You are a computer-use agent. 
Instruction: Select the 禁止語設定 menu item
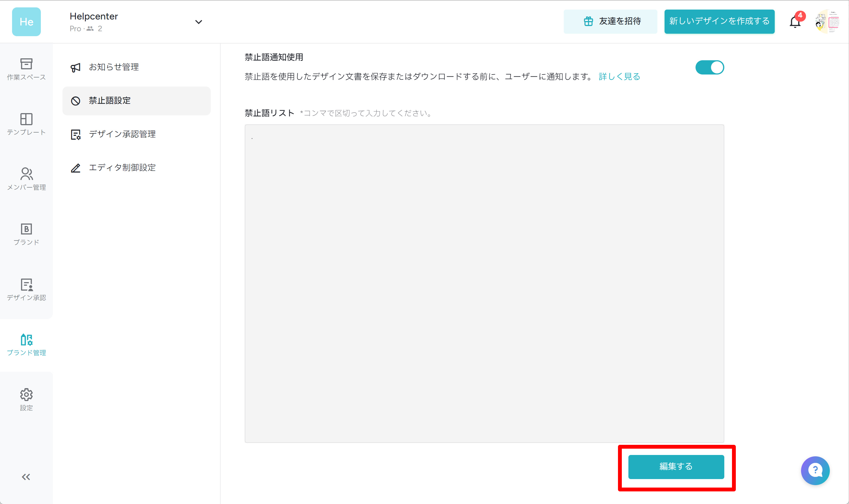point(136,101)
